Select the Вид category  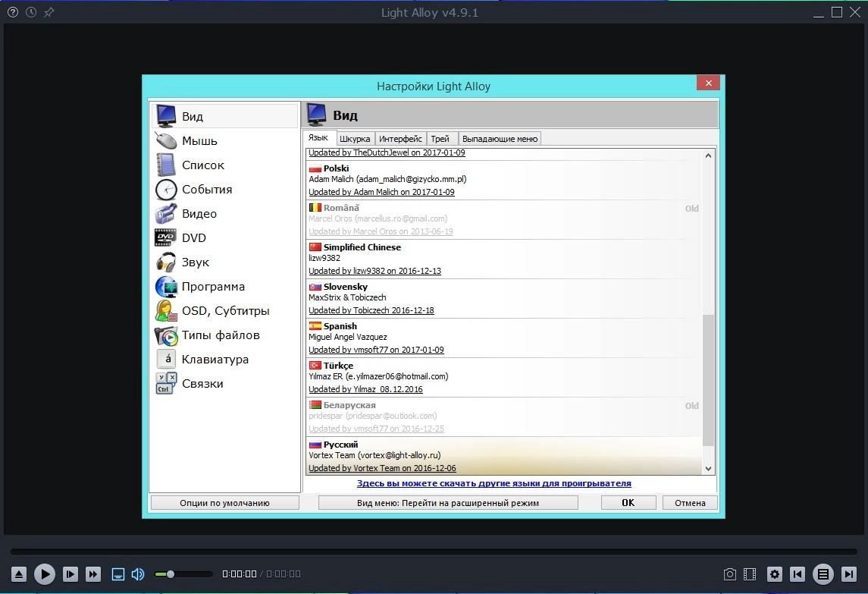pos(224,116)
